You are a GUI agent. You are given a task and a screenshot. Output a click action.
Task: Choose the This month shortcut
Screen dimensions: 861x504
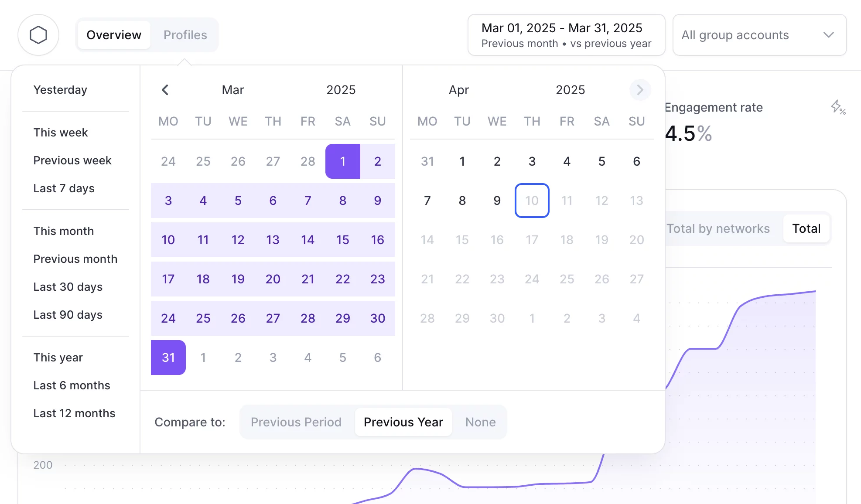point(64,231)
